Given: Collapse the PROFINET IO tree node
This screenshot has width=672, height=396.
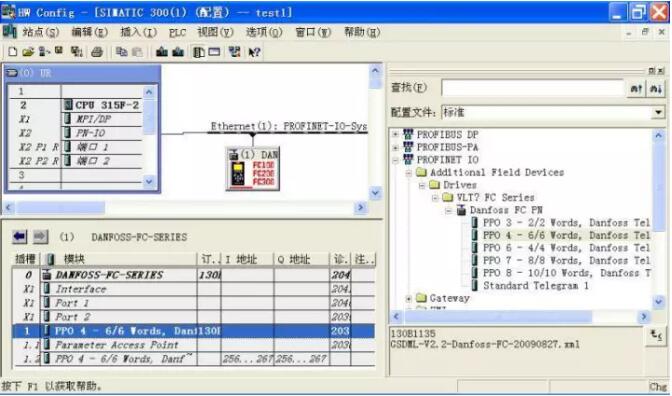Looking at the screenshot, I should tap(395, 160).
